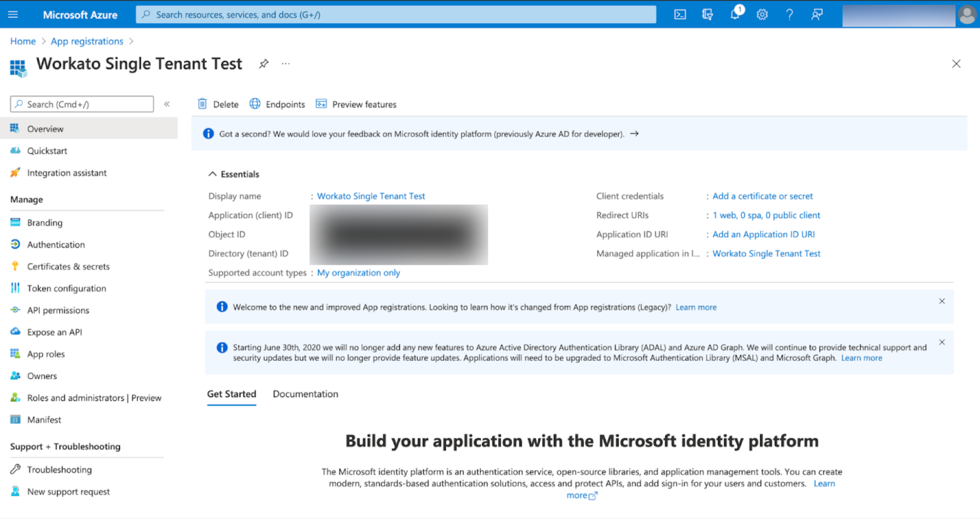Dismiss the ADAL deprecation notice
The height and width of the screenshot is (520, 980).
[x=941, y=342]
